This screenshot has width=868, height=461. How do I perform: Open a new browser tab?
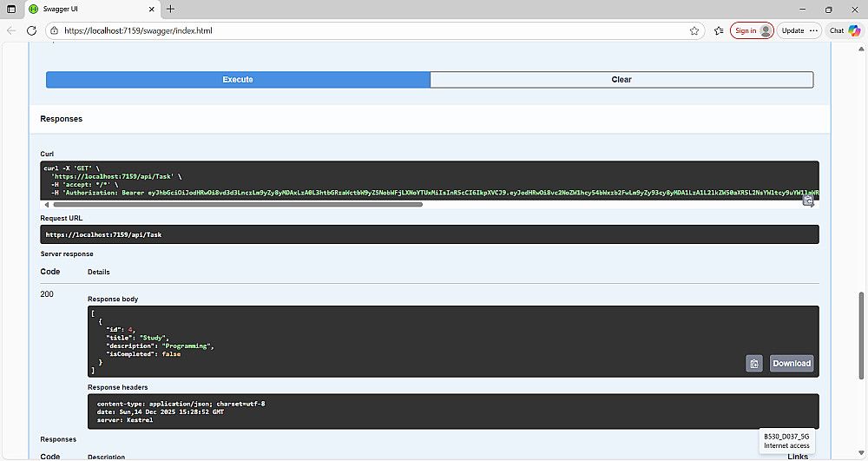click(170, 9)
